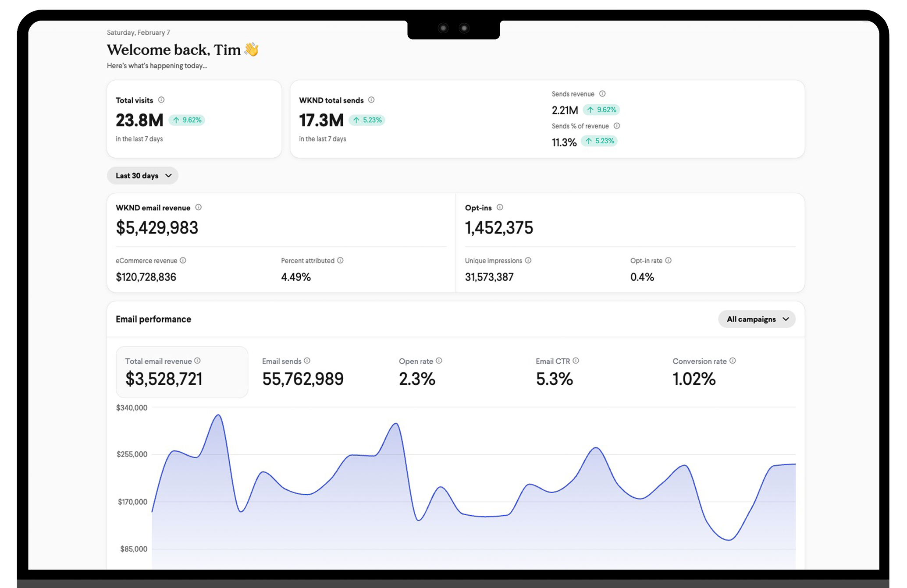Open the Last 30 days dropdown
This screenshot has width=907, height=588.
[142, 176]
